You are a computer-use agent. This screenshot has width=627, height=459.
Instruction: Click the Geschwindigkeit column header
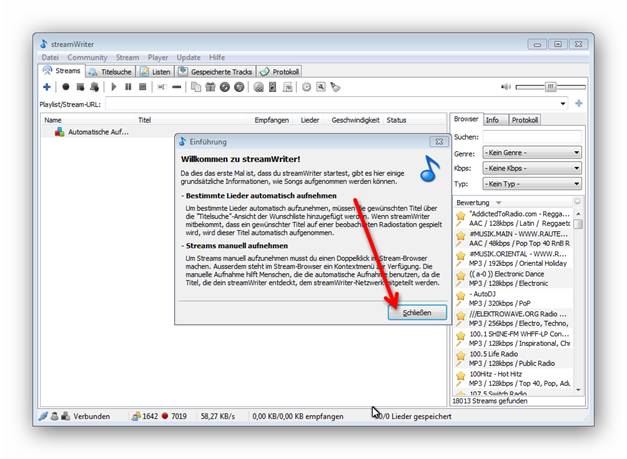tap(355, 120)
